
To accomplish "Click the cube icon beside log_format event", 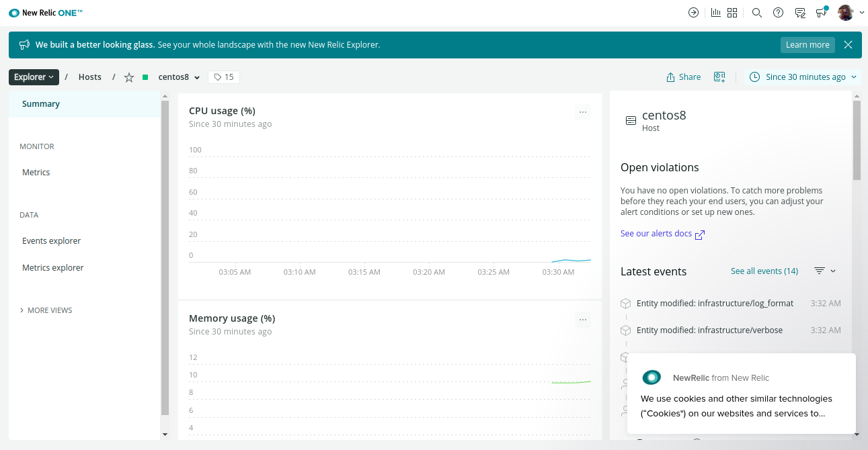I will [x=626, y=304].
